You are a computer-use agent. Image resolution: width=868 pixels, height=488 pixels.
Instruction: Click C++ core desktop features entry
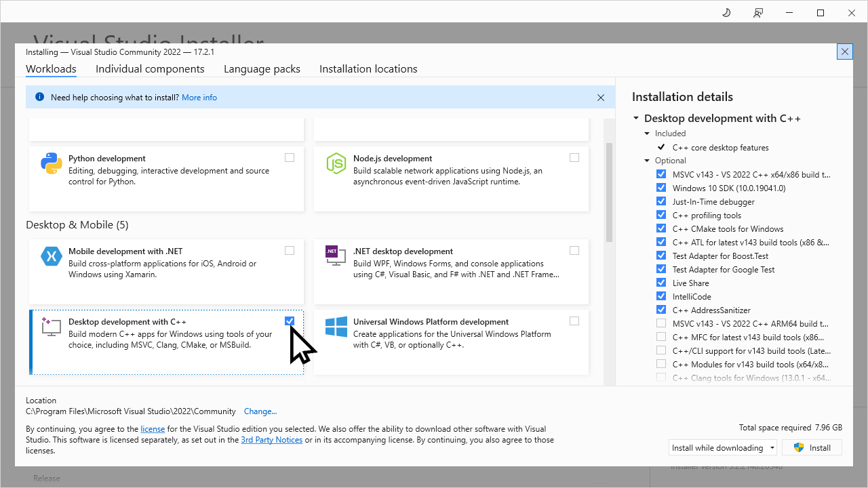[721, 148]
